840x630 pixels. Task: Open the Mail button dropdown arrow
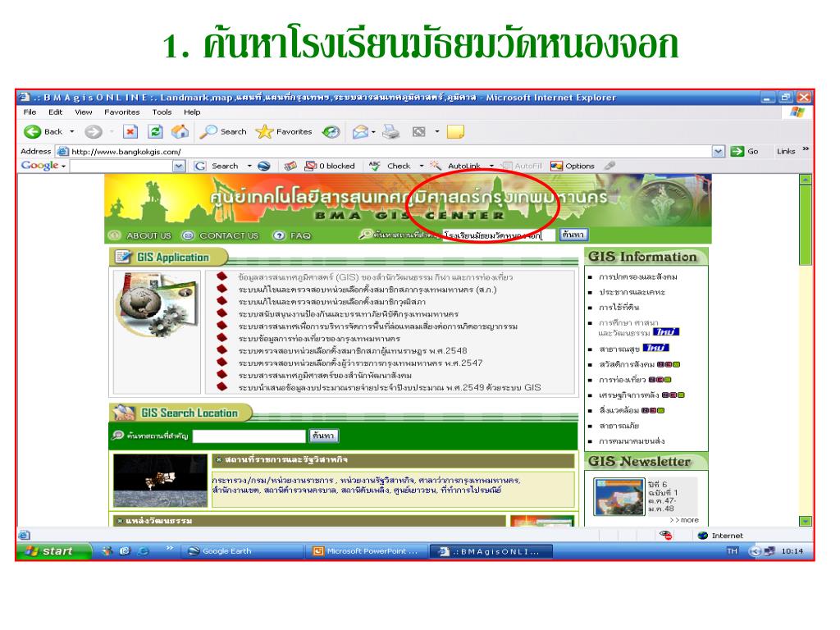coord(373,132)
